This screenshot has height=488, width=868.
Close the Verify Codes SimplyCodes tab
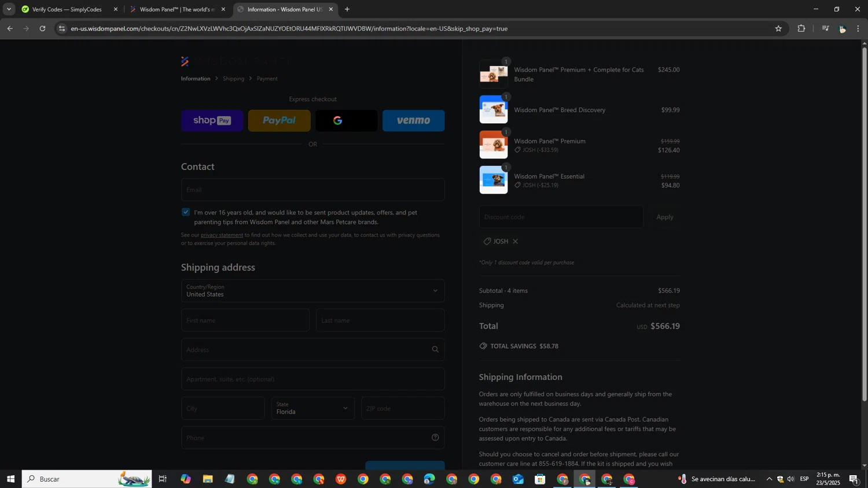click(x=116, y=9)
